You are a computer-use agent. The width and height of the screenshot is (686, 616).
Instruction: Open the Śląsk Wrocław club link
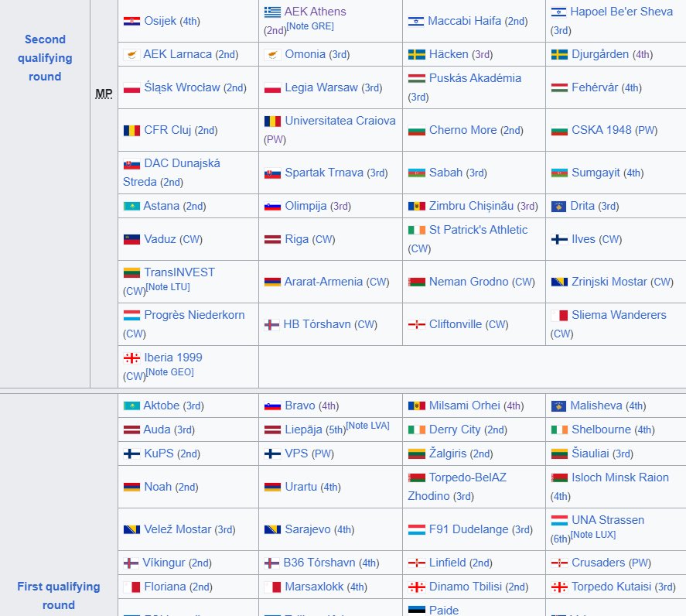182,87
